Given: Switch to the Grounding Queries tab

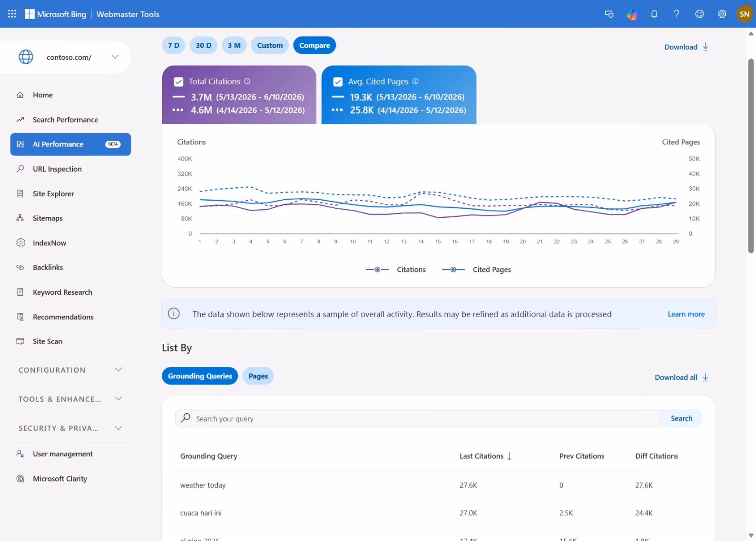Looking at the screenshot, I should (200, 376).
